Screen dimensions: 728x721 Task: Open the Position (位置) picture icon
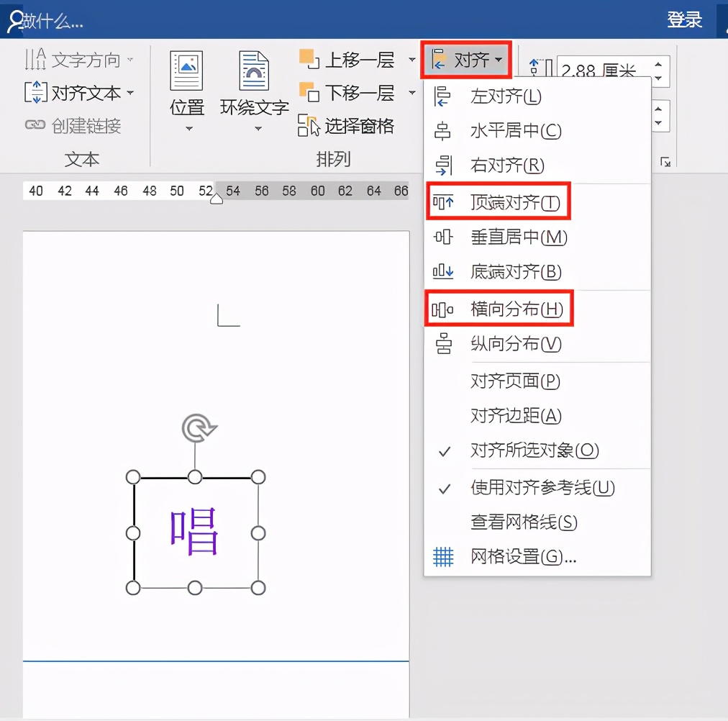pos(186,71)
